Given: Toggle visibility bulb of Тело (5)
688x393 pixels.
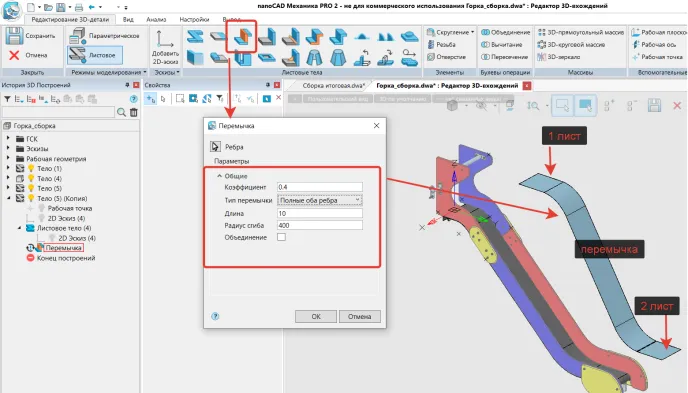Looking at the screenshot, I should coord(31,188).
